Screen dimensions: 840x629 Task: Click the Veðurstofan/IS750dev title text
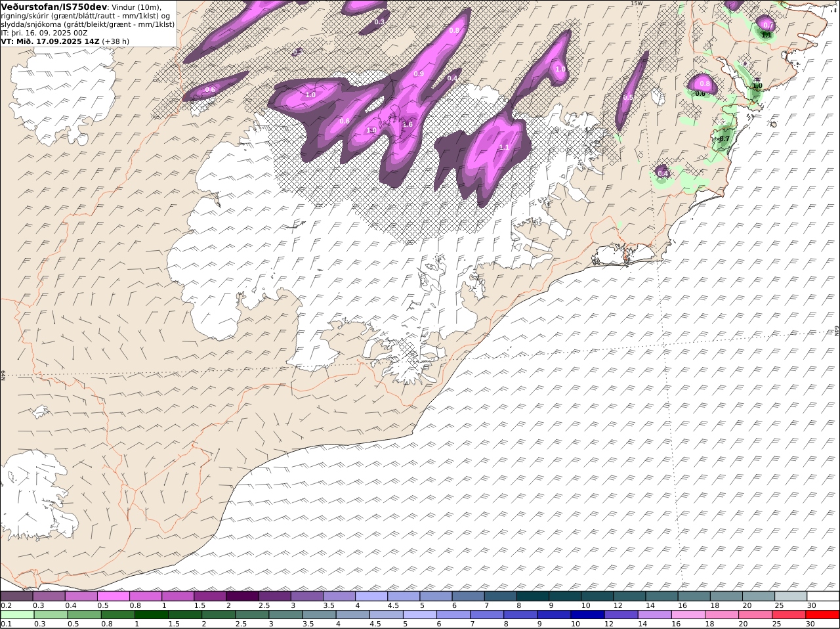click(x=54, y=6)
